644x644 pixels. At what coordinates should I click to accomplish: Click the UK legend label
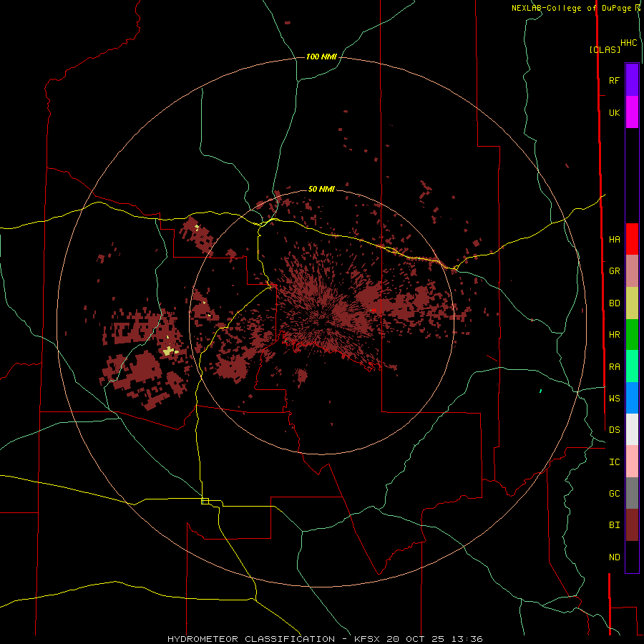614,112
